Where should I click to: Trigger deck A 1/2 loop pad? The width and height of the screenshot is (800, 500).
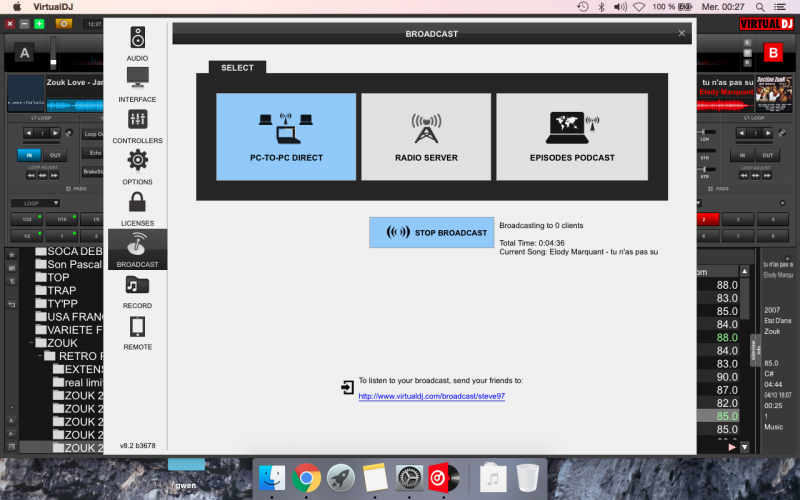(27, 236)
